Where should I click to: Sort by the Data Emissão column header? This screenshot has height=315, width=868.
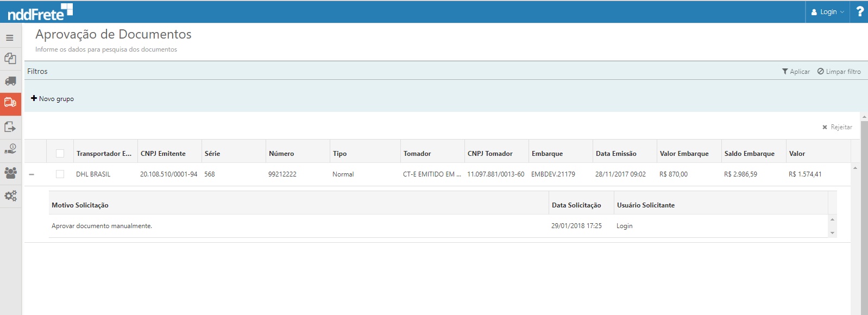pyautogui.click(x=616, y=154)
